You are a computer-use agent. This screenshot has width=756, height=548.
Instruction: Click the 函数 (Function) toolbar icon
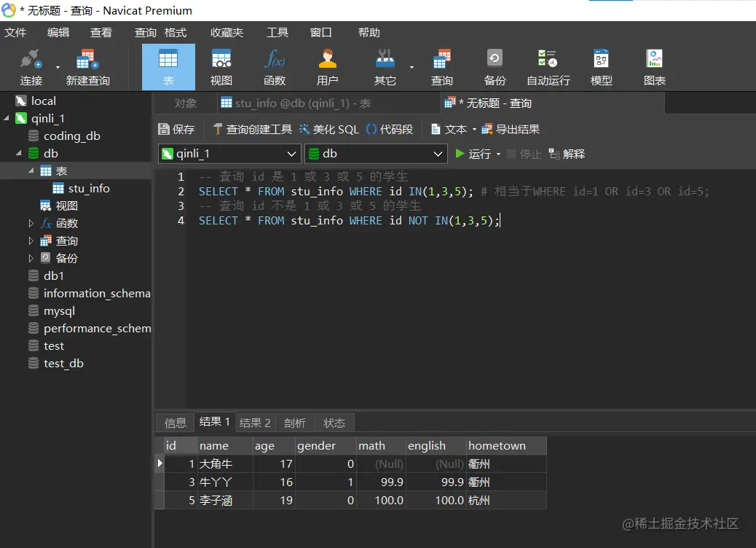275,67
